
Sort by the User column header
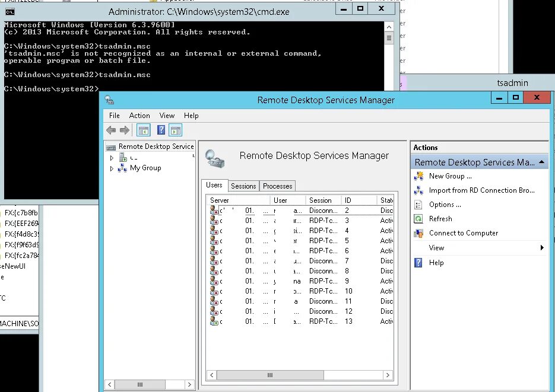tap(288, 200)
